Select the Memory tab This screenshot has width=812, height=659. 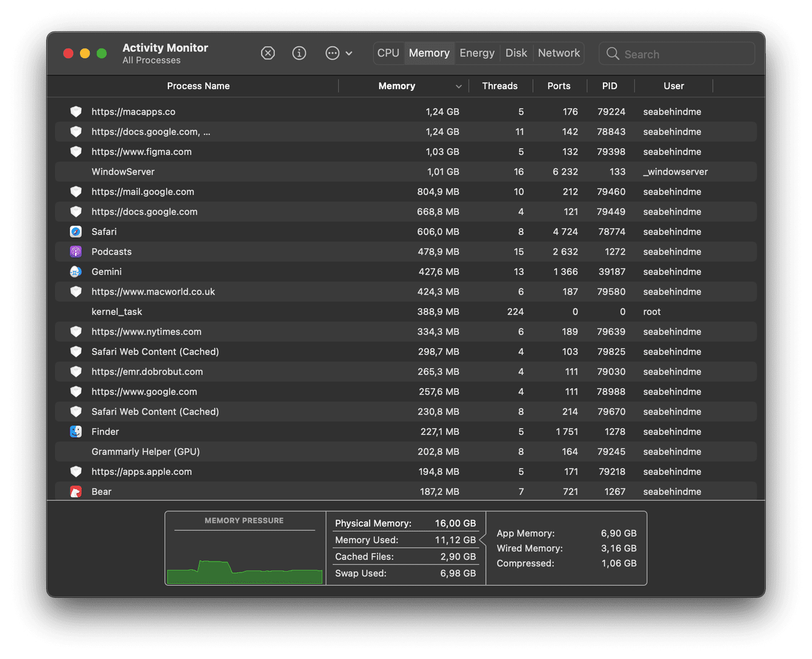(x=429, y=53)
